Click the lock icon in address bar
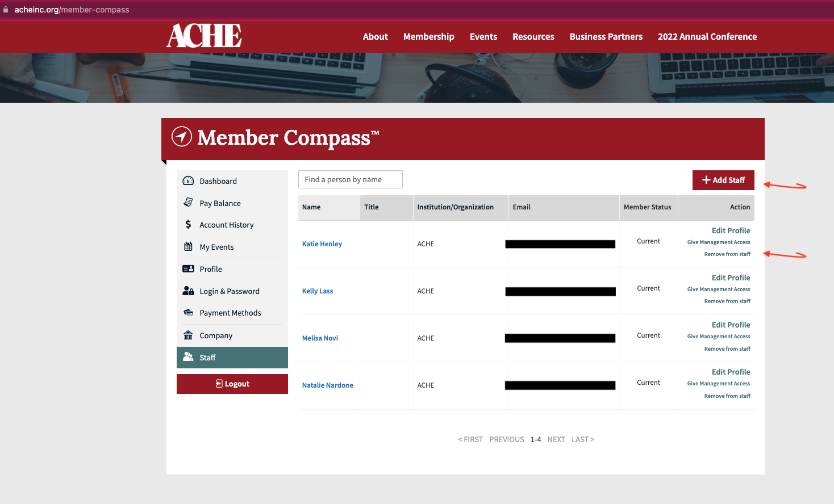 [6, 10]
